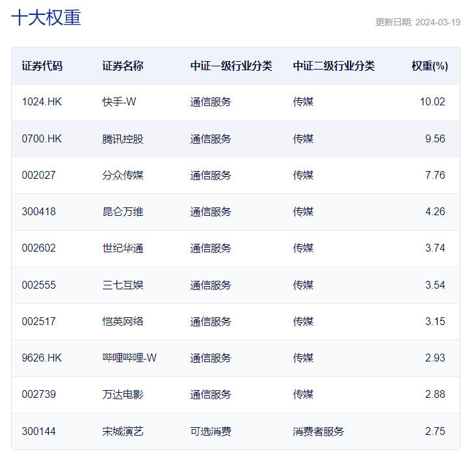476x459 pixels.
Task: Click weight value 7.76
Action: point(435,175)
